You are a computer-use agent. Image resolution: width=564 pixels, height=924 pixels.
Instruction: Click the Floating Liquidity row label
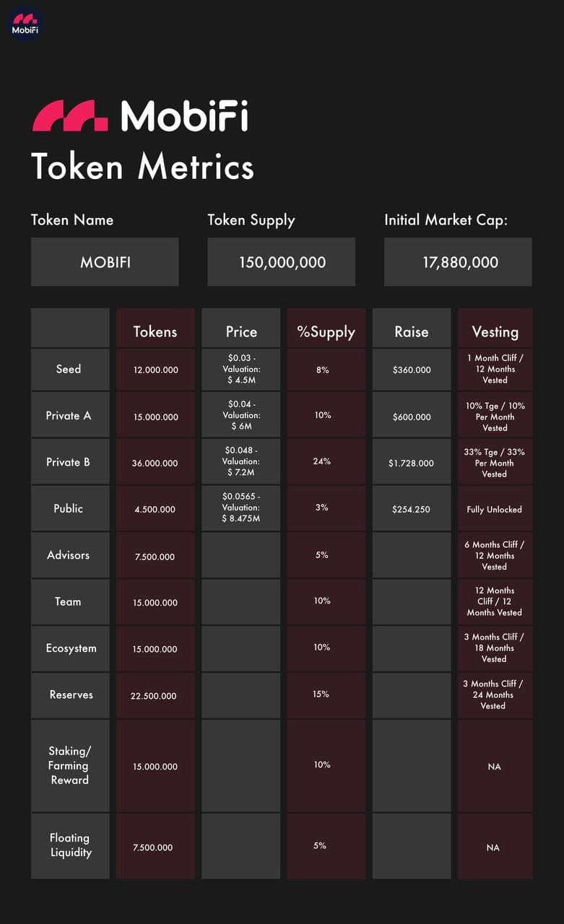[x=69, y=845]
